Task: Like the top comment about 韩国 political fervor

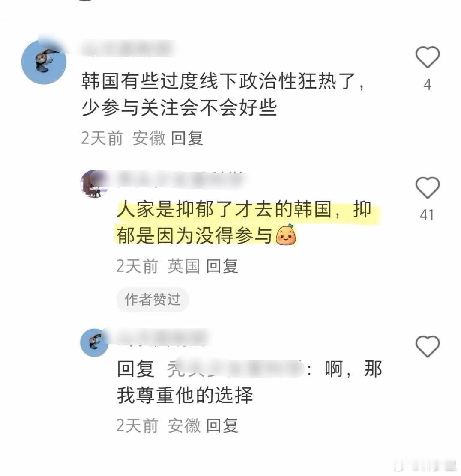Action: (x=428, y=57)
